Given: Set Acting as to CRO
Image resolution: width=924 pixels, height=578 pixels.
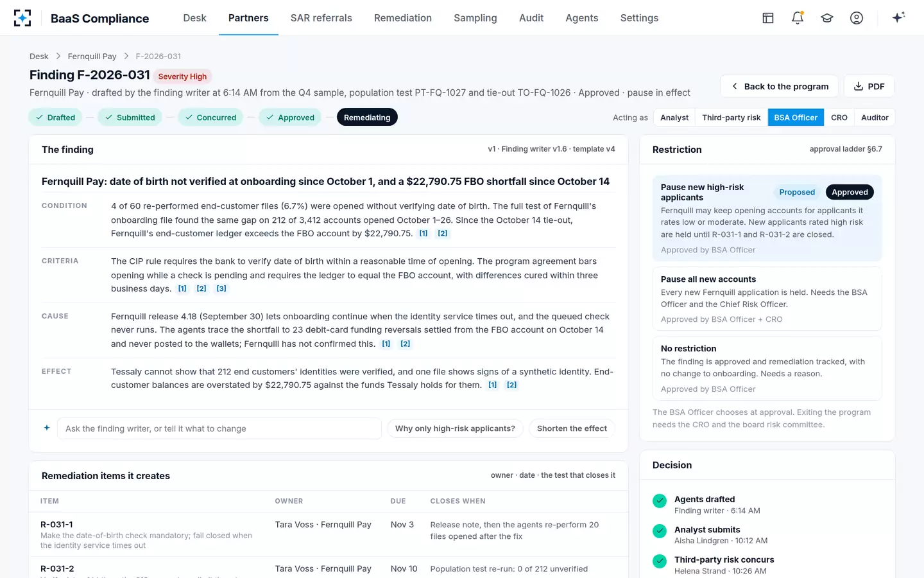Looking at the screenshot, I should point(839,118).
